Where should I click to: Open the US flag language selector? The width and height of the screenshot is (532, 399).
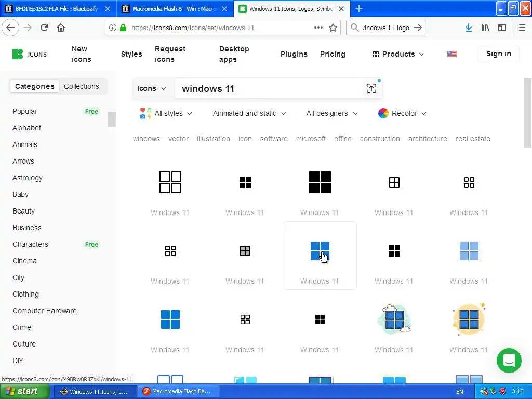tap(451, 54)
